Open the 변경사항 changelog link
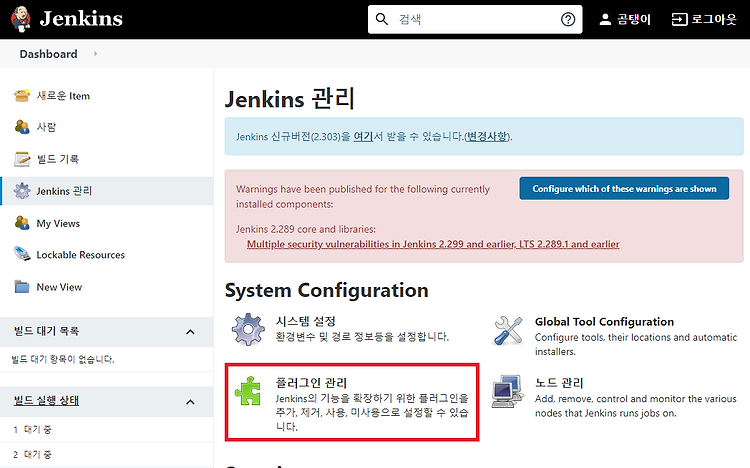Screen dimensions: 750x468 tap(486, 136)
